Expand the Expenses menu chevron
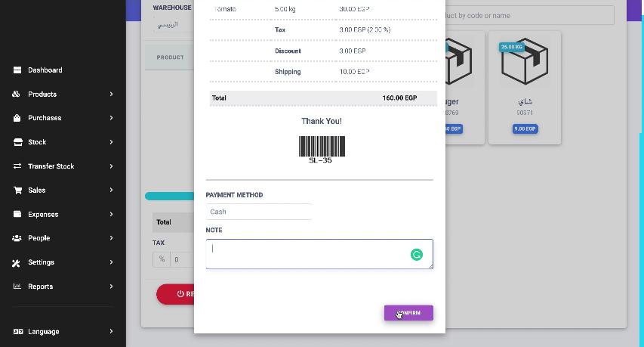The width and height of the screenshot is (644, 347). [111, 215]
